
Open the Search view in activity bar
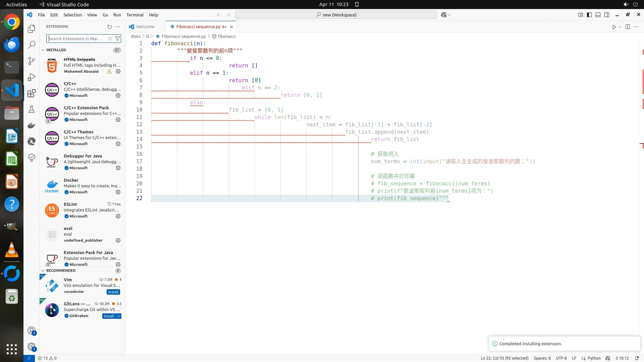point(32,45)
